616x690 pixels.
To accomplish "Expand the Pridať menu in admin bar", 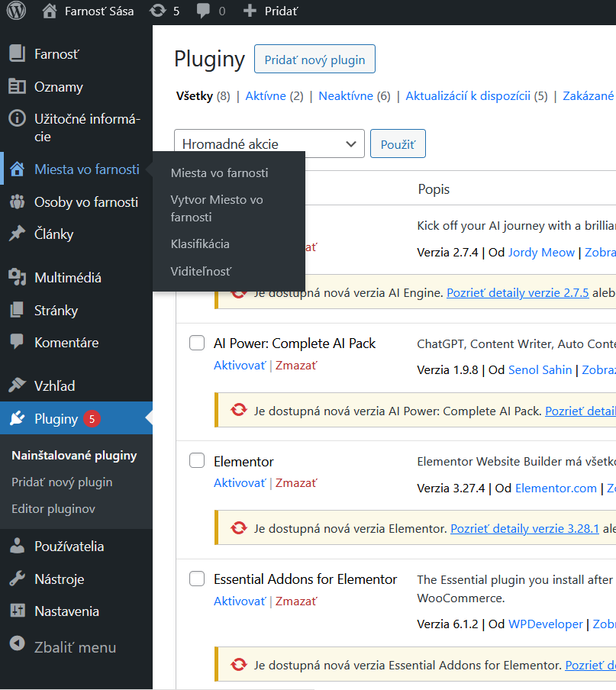I will (271, 11).
